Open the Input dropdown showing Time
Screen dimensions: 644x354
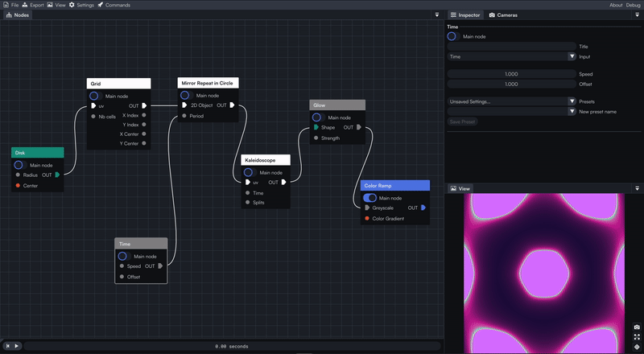click(512, 56)
